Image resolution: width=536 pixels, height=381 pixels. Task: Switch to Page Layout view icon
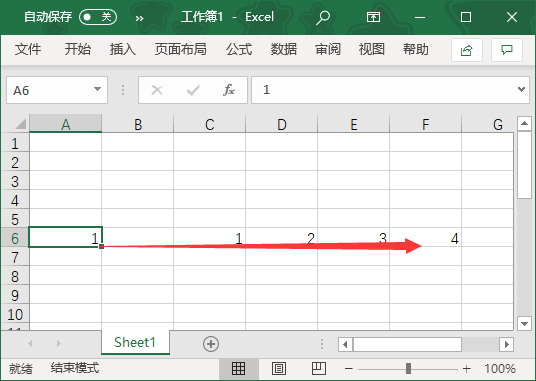tap(279, 369)
